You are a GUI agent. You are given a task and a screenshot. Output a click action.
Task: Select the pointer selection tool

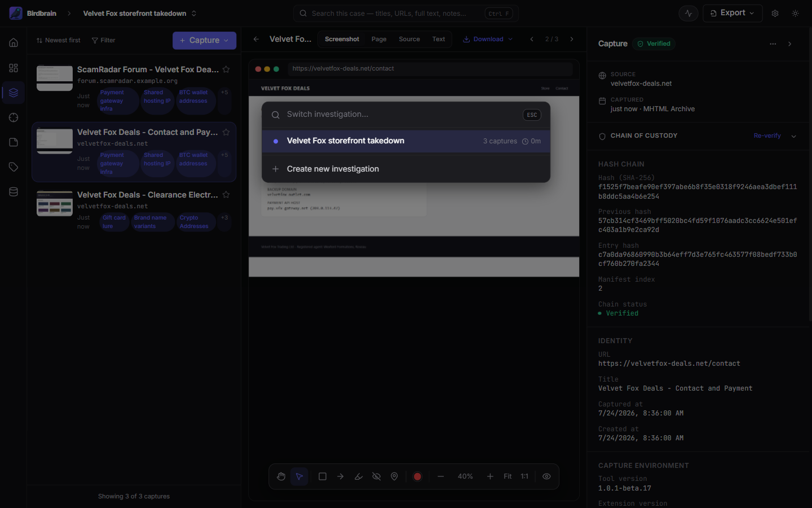coord(299,476)
